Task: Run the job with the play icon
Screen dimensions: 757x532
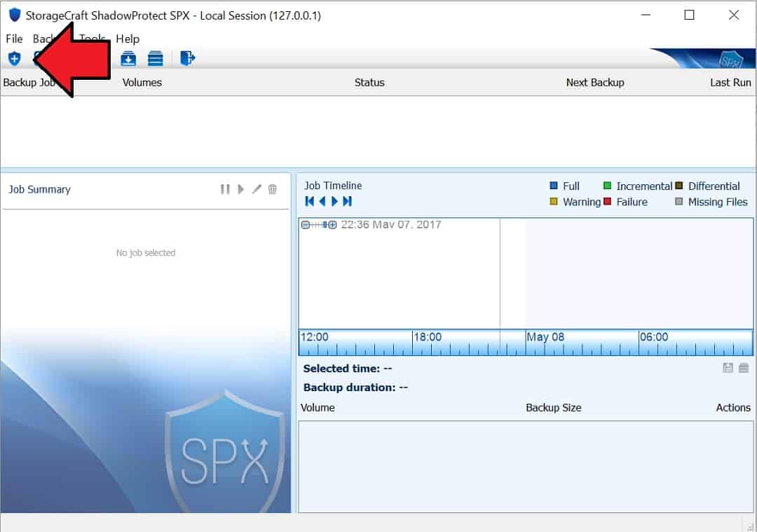Action: pyautogui.click(x=241, y=189)
